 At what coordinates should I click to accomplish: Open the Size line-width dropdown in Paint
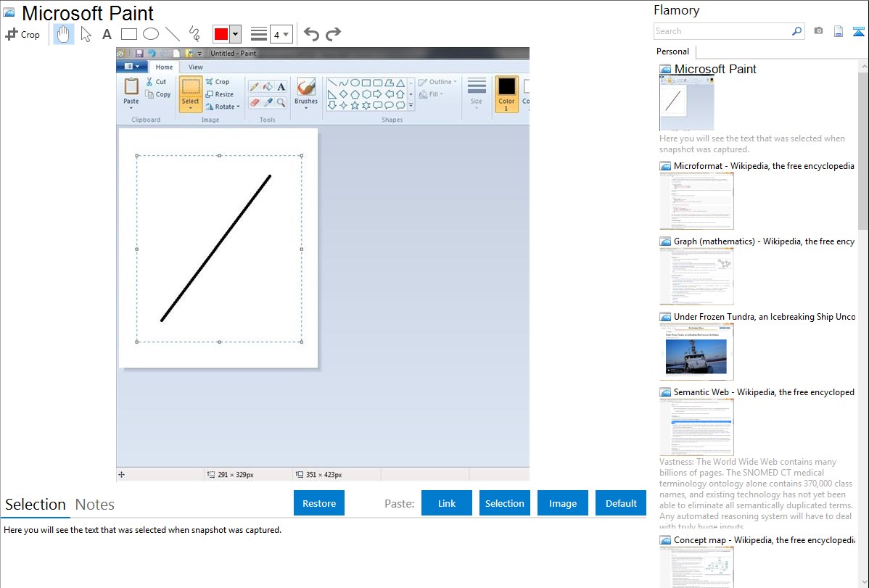(476, 93)
